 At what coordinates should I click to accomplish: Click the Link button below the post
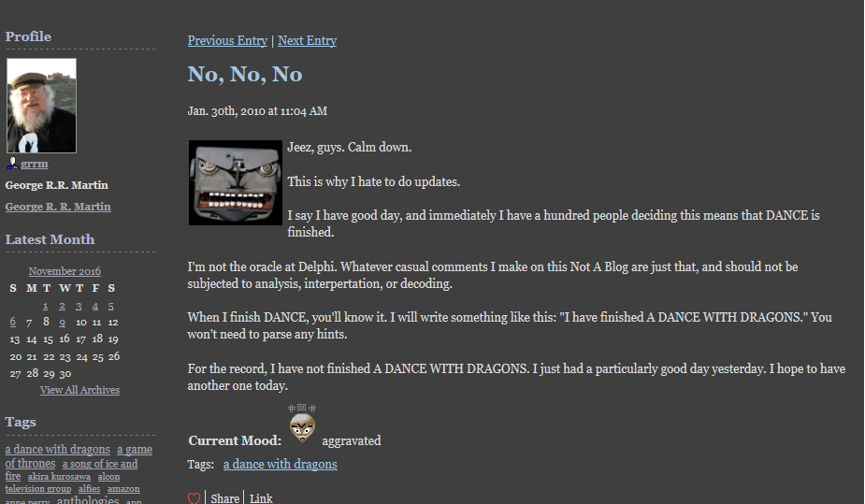pos(261,498)
